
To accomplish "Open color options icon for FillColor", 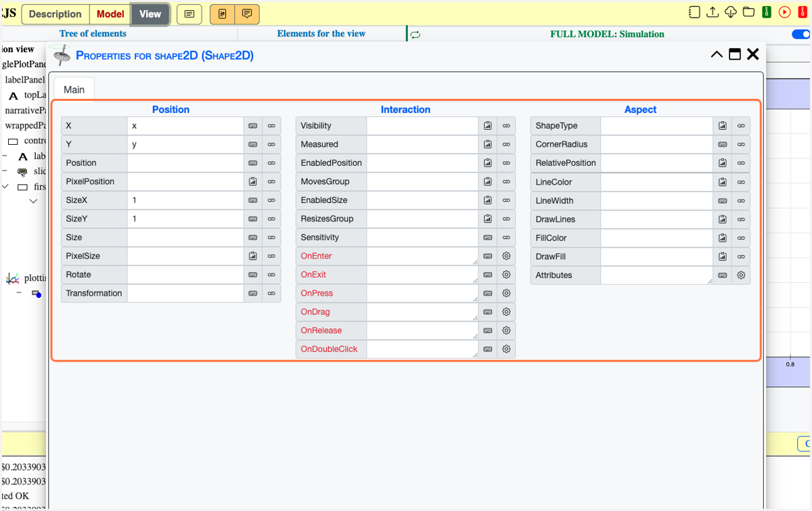I will coord(723,238).
